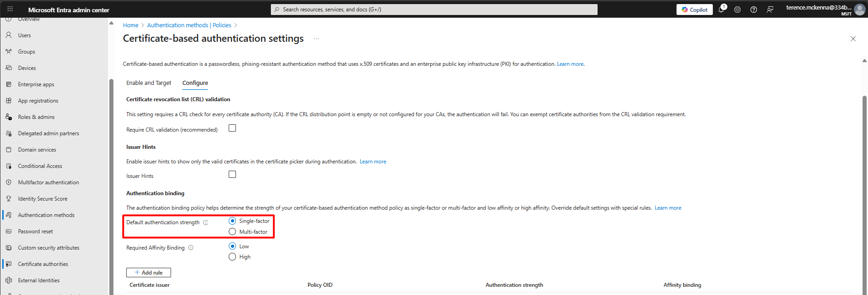
Task: Click info icon next to Default authentication strength
Action: point(206,222)
